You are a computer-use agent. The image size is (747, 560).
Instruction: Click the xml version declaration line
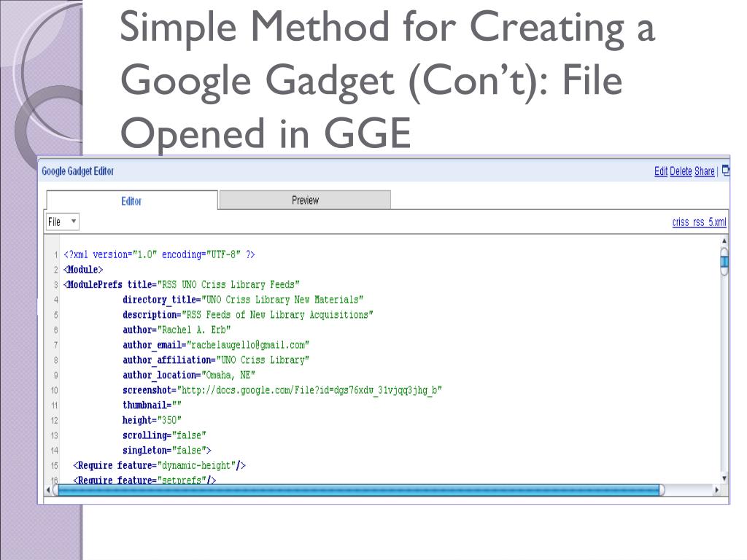[x=159, y=254]
